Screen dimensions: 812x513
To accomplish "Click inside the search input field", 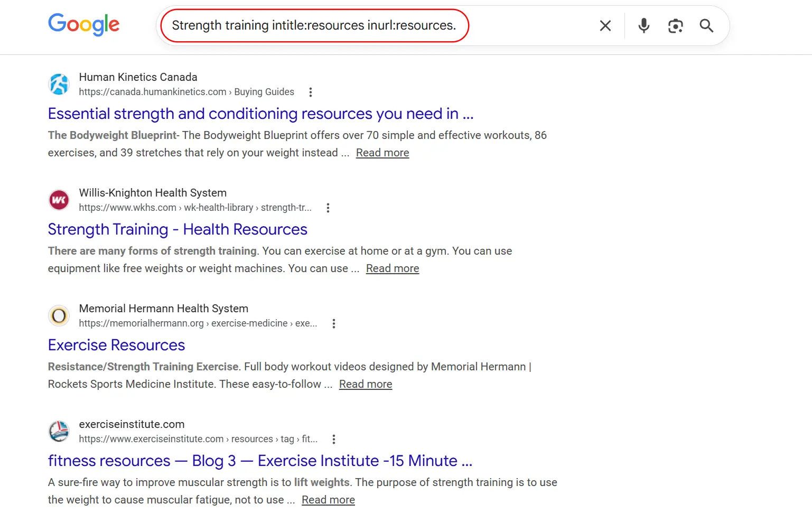I will pyautogui.click(x=314, y=25).
